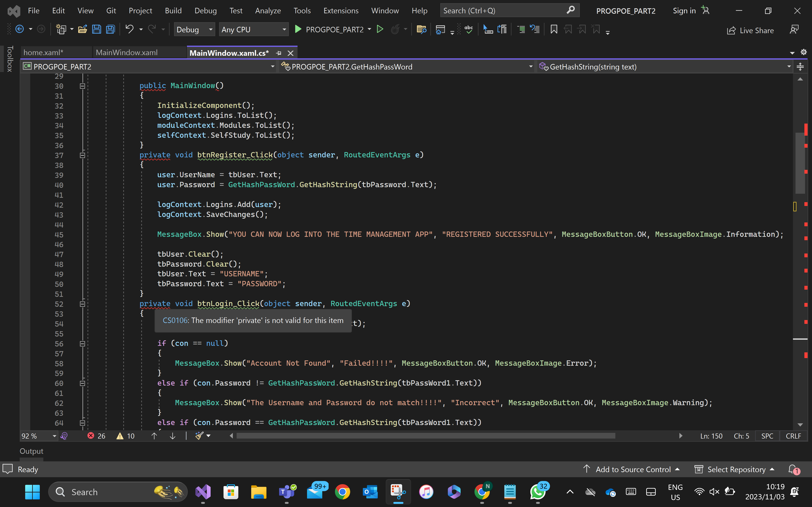Click Sign in at the top right
This screenshot has width=812, height=507.
[x=683, y=10]
